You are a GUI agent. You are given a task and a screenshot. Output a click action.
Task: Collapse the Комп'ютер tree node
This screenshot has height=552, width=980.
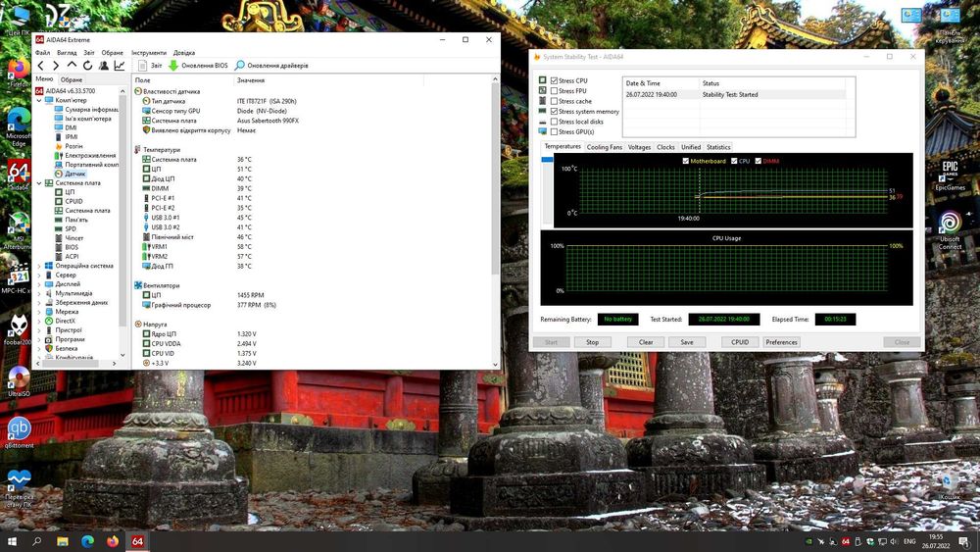(x=39, y=100)
